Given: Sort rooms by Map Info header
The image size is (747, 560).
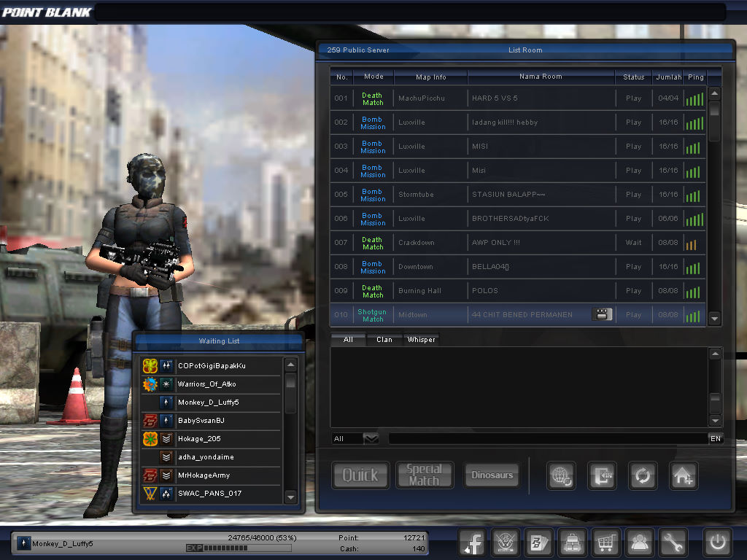Looking at the screenshot, I should click(430, 77).
